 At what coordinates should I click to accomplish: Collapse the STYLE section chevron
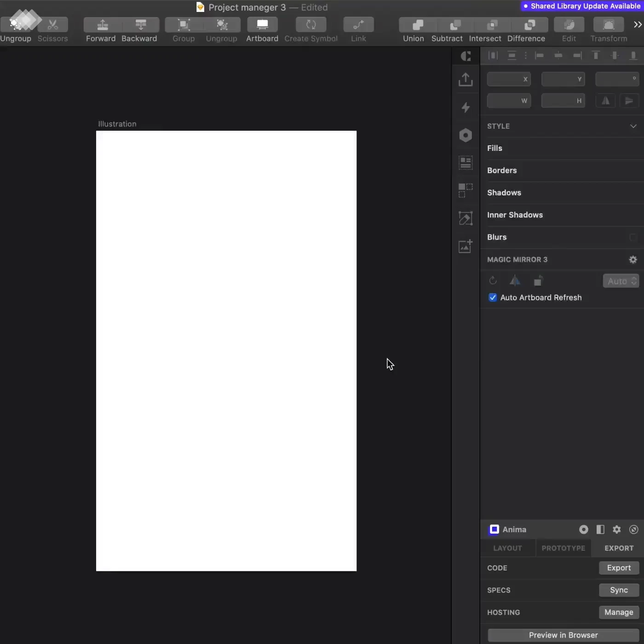click(633, 126)
